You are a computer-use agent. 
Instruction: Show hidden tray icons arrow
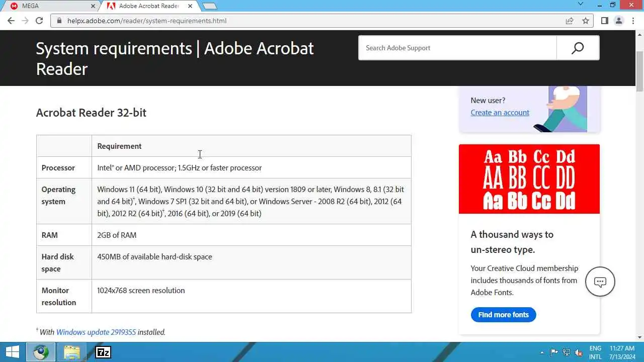tap(542, 352)
